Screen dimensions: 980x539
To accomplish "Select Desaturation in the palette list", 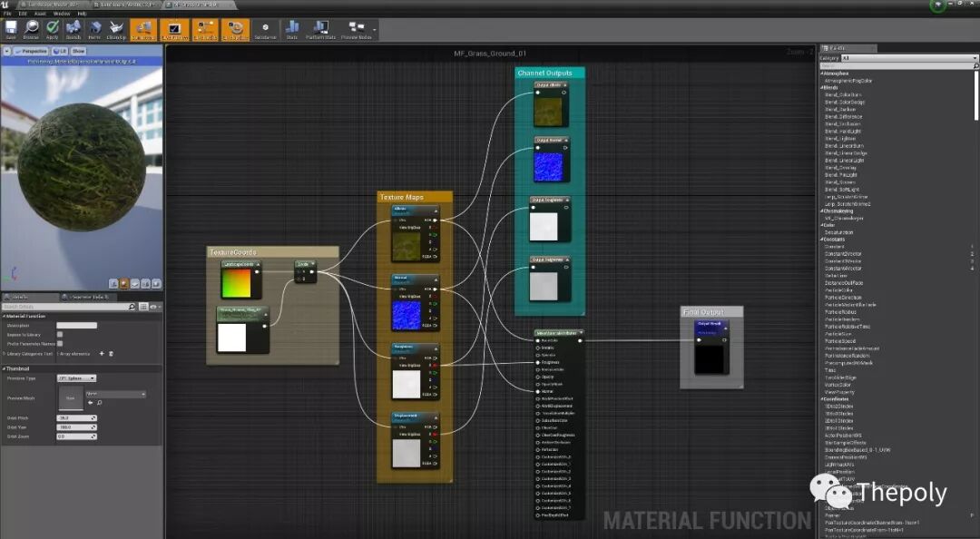I will tap(838, 232).
